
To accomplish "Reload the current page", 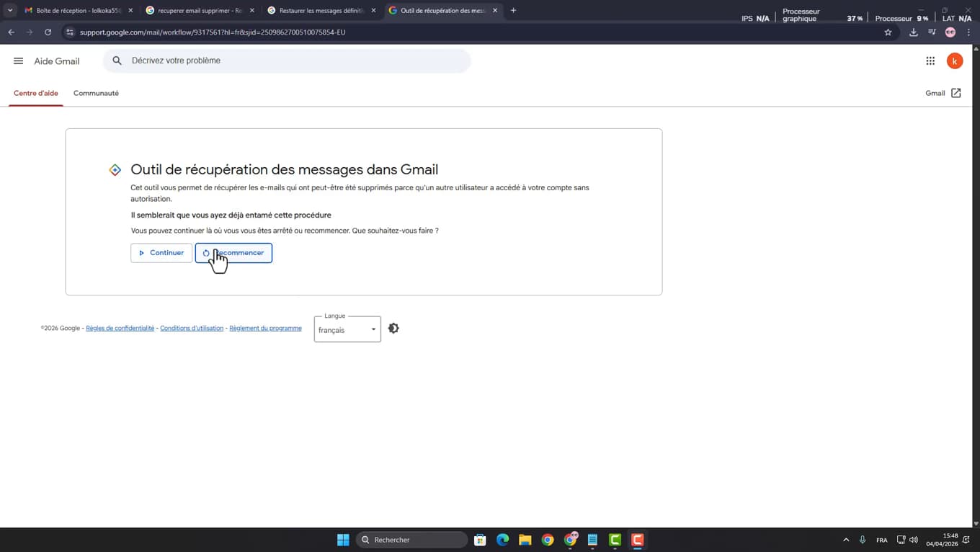I will pos(48,32).
